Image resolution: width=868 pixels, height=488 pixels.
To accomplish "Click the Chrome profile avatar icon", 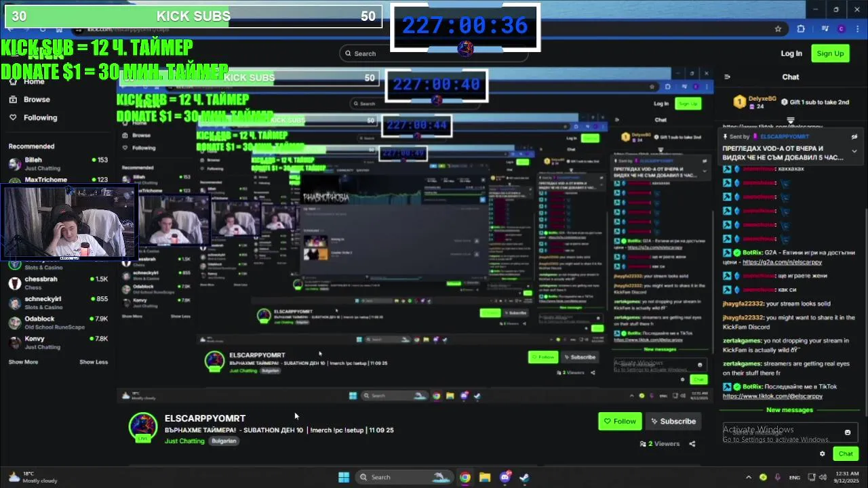I will (841, 29).
